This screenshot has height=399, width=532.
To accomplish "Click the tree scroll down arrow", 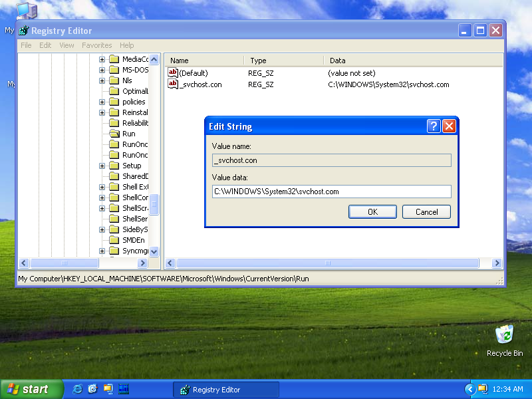I will [154, 251].
